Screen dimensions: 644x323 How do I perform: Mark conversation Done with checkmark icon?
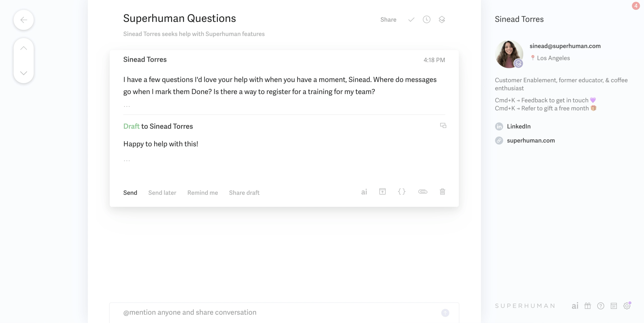pyautogui.click(x=411, y=19)
